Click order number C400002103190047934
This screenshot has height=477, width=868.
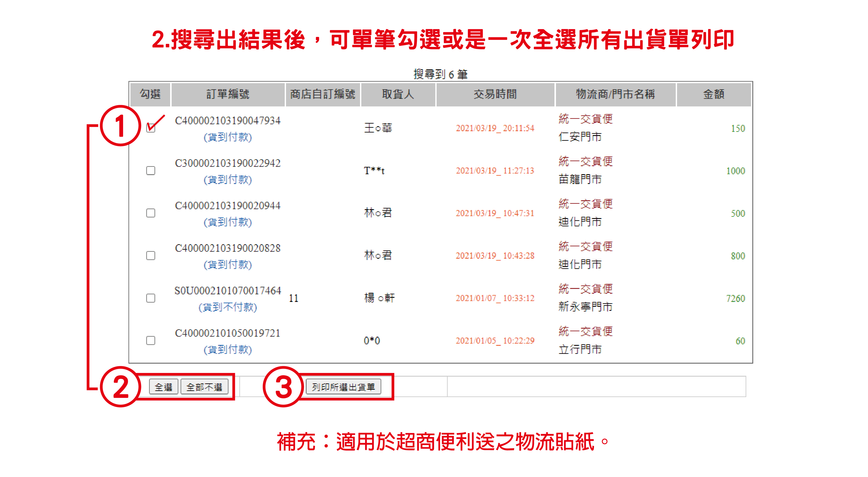pos(228,120)
